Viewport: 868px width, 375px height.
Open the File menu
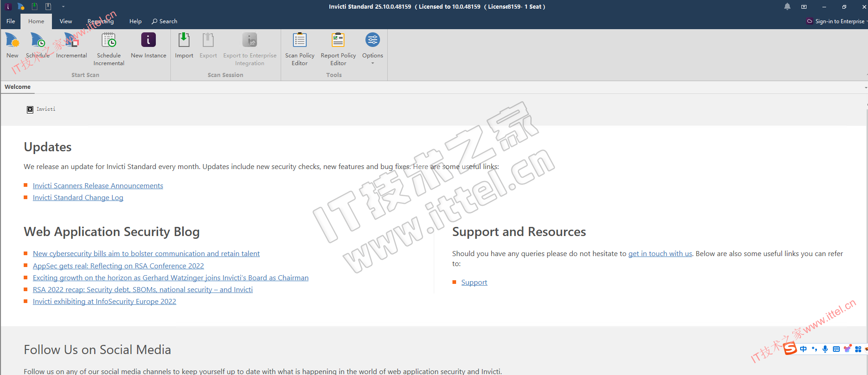point(10,21)
